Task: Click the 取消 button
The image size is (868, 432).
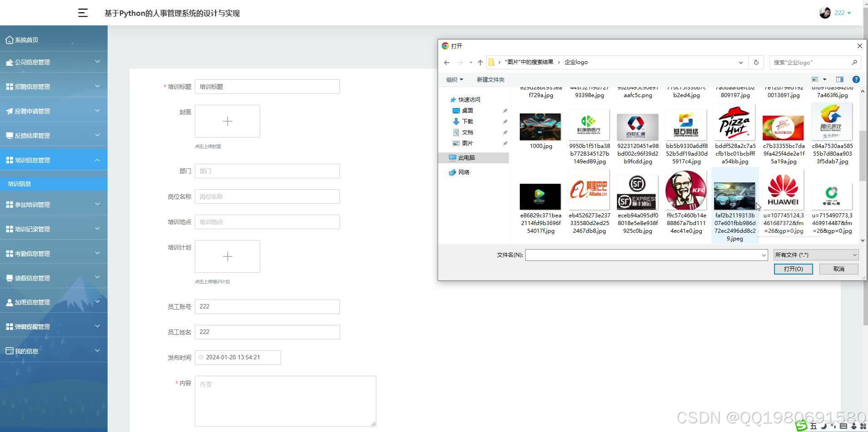Action: coord(838,269)
